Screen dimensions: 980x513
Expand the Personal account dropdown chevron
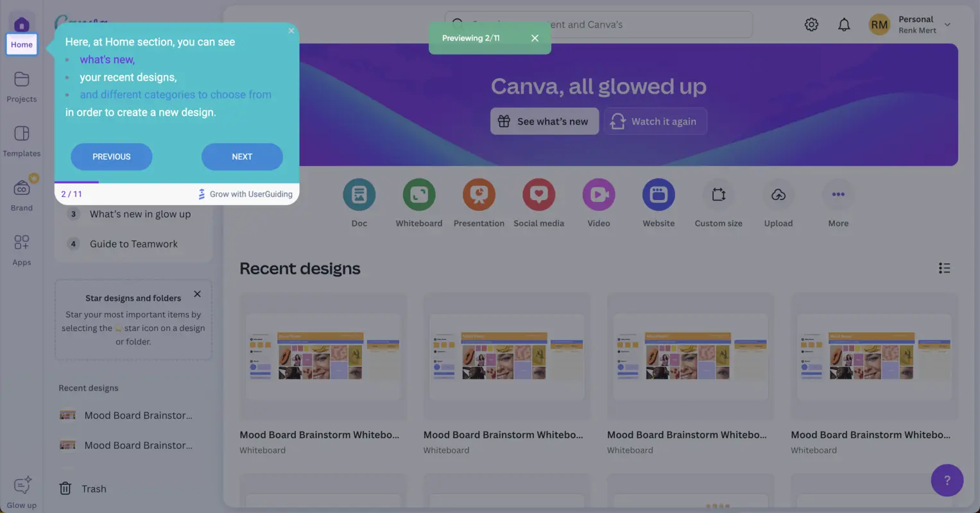point(947,25)
